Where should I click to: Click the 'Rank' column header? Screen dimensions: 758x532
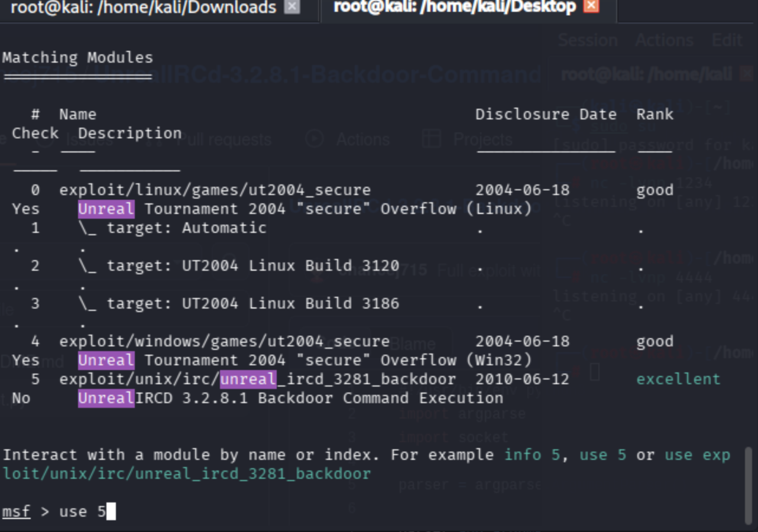(655, 115)
